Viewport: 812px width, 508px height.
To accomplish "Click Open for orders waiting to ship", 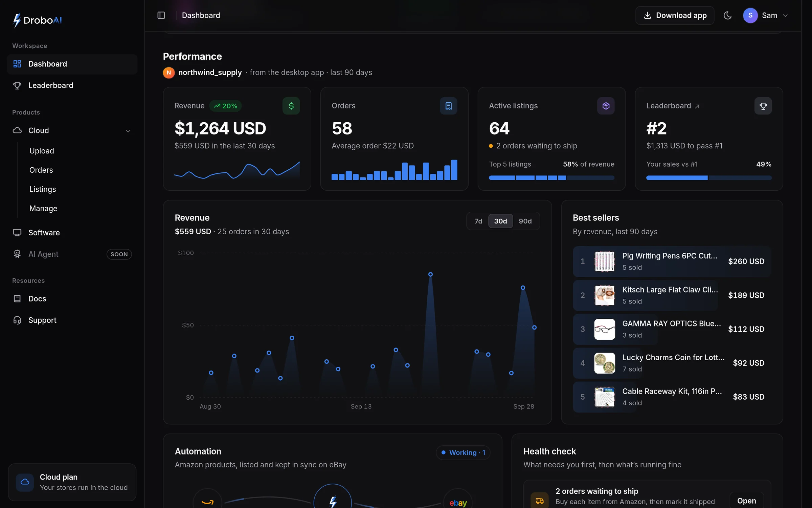I will [746, 501].
